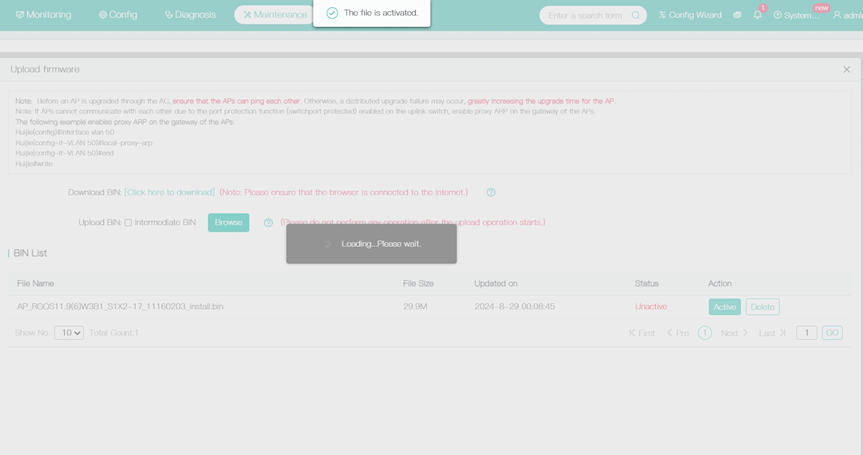Open the Show No. dropdown
The image size is (863, 455).
click(x=69, y=332)
